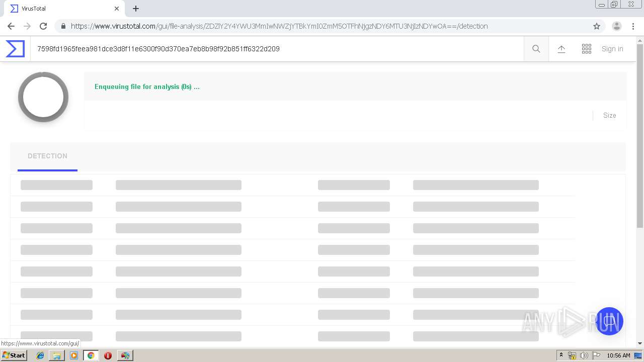Open File Explorer from taskbar

pos(57,355)
